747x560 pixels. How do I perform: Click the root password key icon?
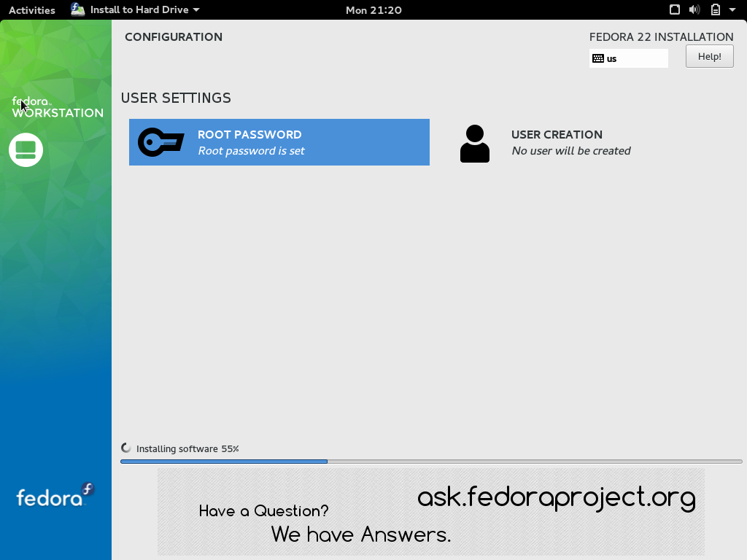click(x=161, y=142)
